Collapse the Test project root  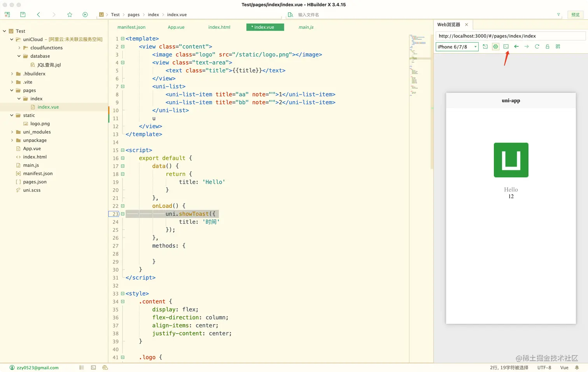4,31
